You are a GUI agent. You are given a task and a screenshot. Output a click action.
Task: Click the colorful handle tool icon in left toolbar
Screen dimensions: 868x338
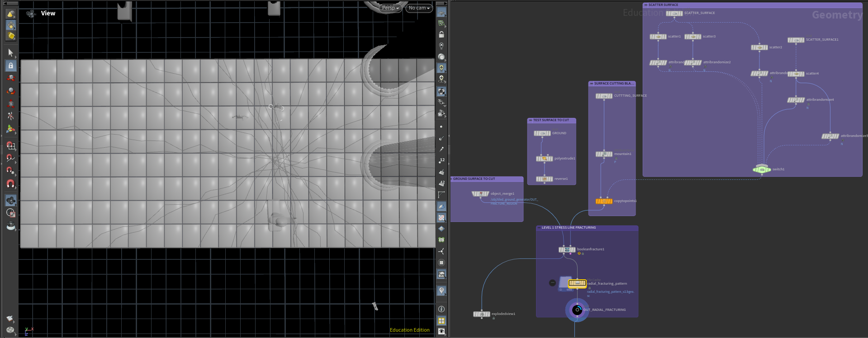(11, 130)
